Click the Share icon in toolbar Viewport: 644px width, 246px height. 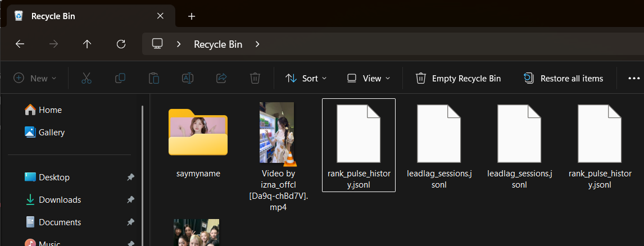221,78
